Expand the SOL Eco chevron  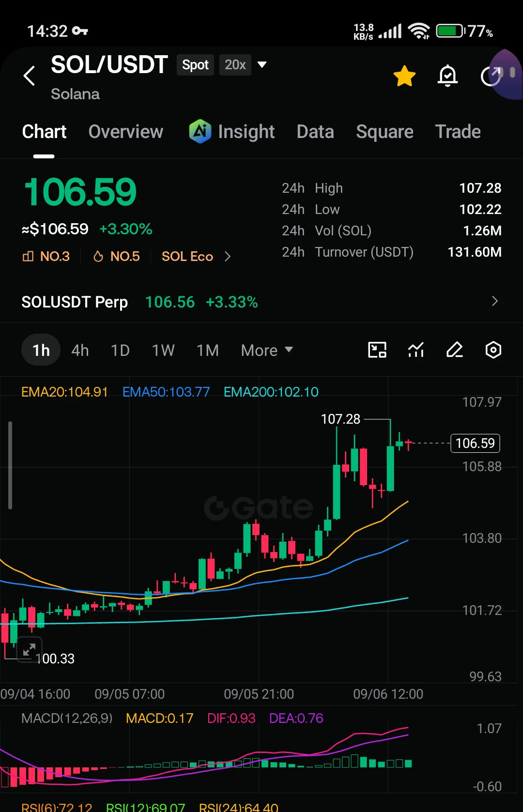pyautogui.click(x=228, y=256)
